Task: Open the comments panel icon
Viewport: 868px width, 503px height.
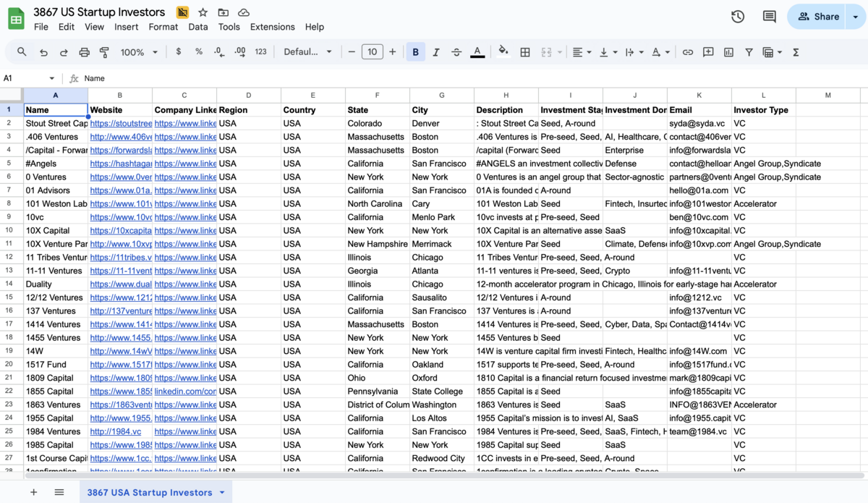Action: click(769, 17)
